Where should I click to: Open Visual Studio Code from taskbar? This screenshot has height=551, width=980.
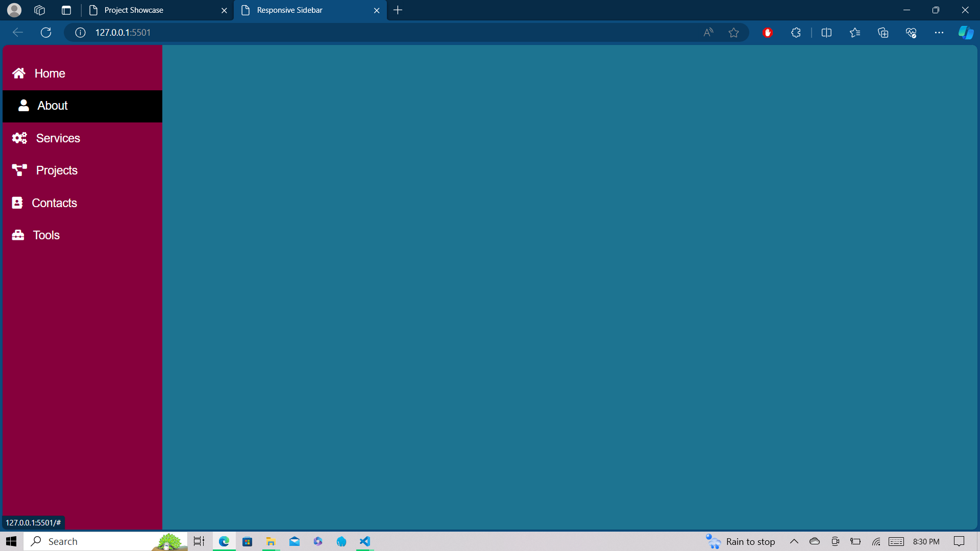tap(365, 541)
